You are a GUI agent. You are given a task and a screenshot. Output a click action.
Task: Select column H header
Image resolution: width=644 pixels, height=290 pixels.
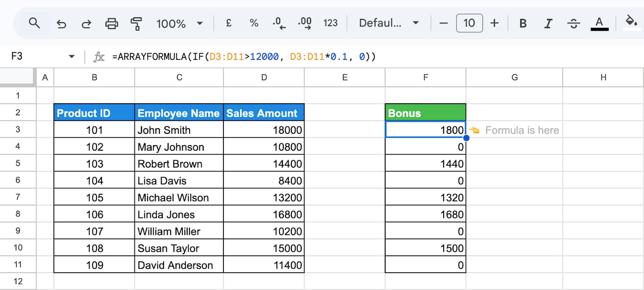[603, 78]
